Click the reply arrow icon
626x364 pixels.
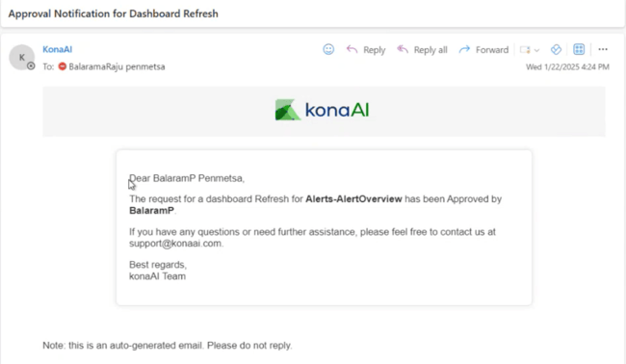click(352, 49)
